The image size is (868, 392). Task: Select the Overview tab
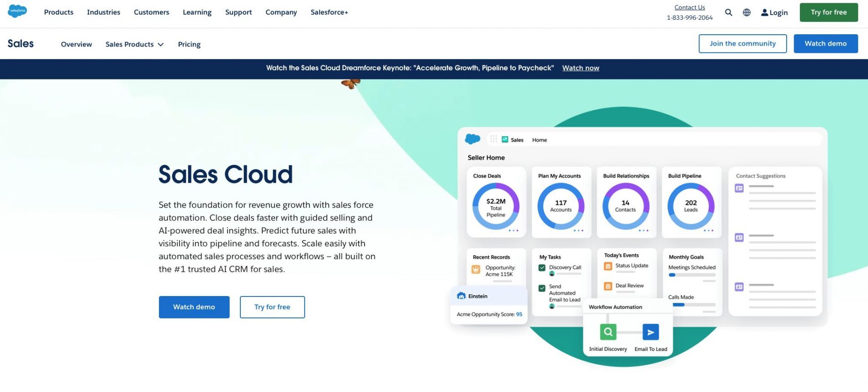pyautogui.click(x=76, y=44)
